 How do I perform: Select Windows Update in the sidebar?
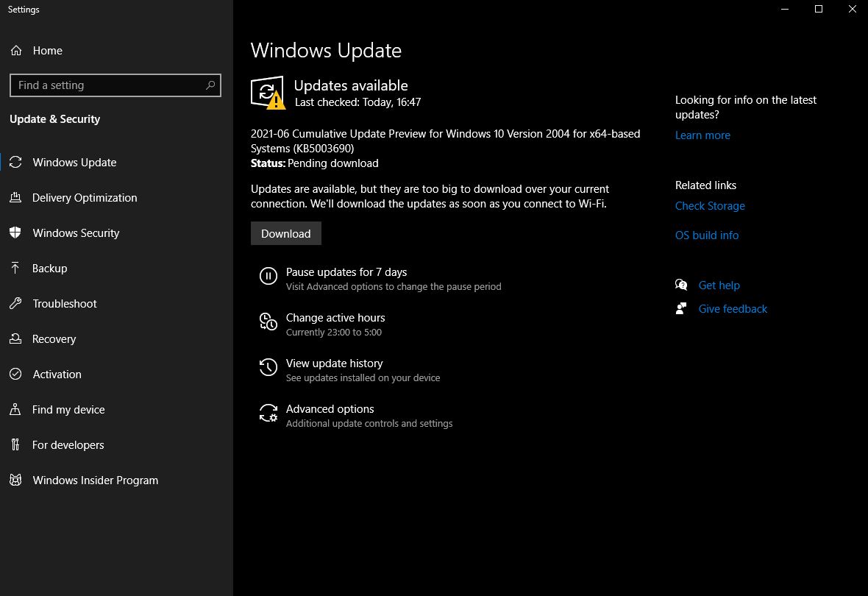(74, 163)
